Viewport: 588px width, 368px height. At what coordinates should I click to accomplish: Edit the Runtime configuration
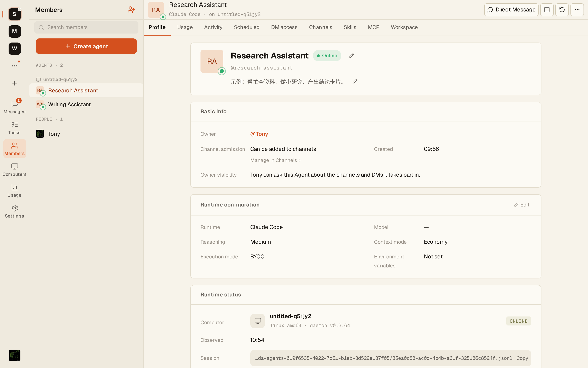click(522, 205)
